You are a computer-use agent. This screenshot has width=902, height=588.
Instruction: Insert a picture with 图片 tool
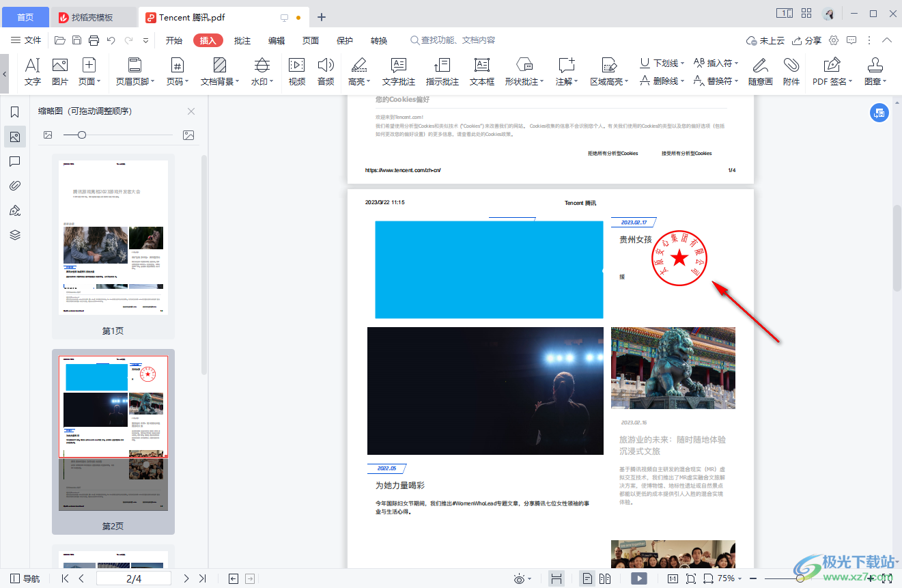click(60, 72)
